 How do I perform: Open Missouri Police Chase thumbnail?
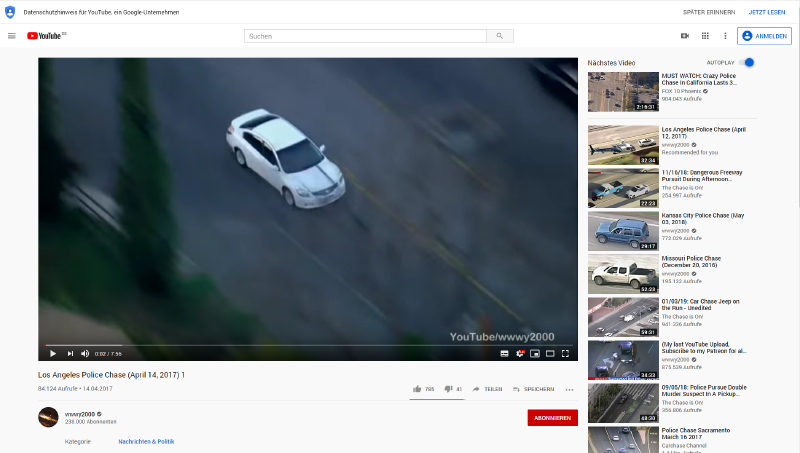(623, 274)
